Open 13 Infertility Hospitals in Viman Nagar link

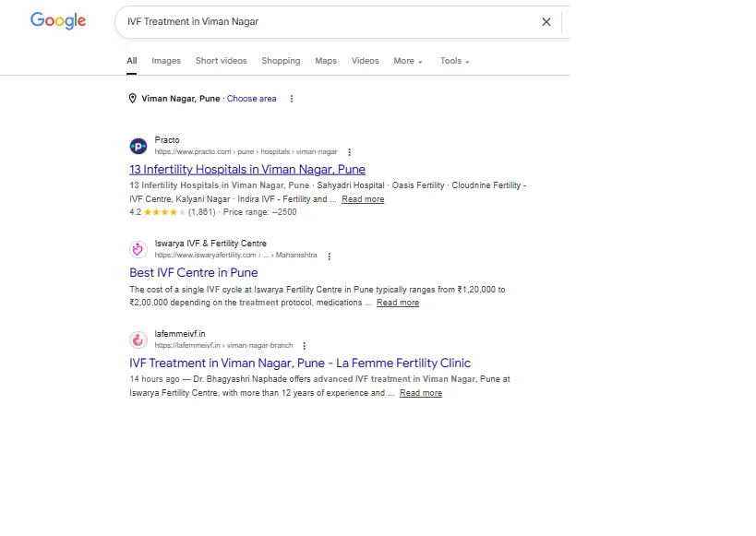(247, 169)
